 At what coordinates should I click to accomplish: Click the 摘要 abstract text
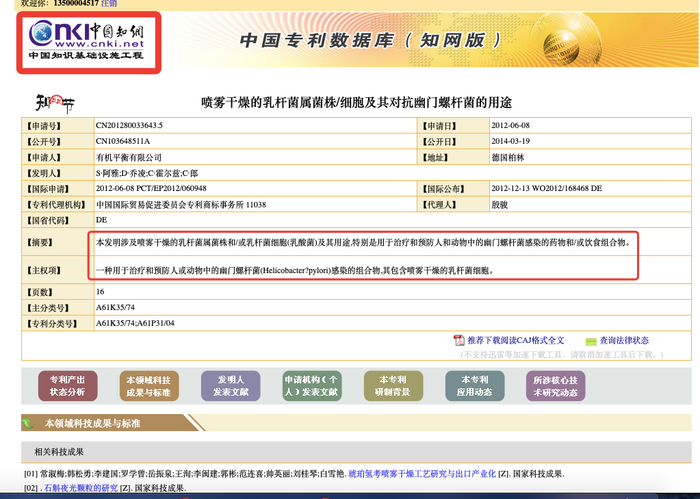[x=364, y=242]
